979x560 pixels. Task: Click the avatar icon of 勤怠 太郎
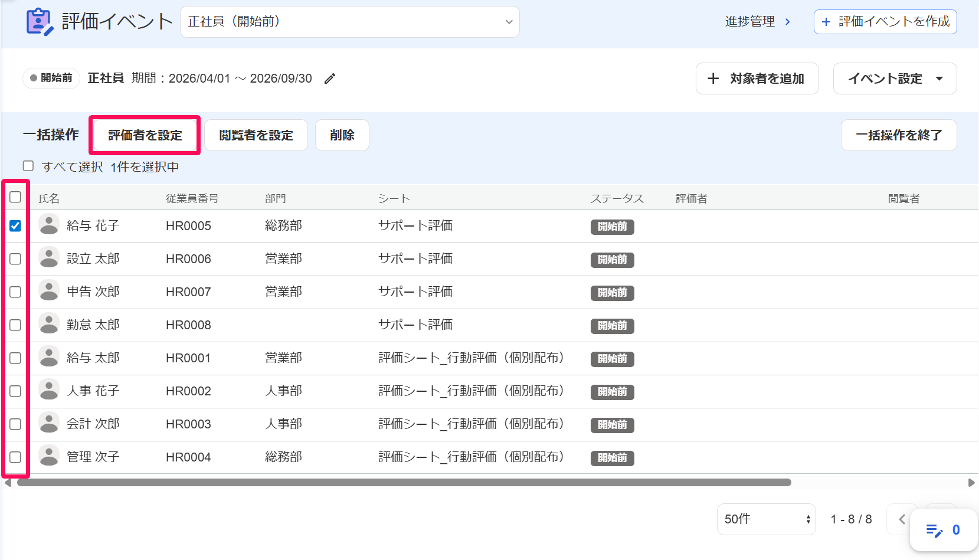(x=49, y=323)
